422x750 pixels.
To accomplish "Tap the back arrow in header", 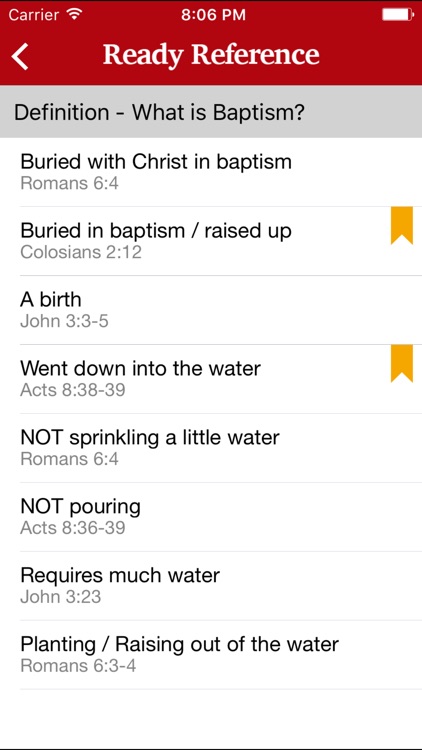I will coord(20,56).
